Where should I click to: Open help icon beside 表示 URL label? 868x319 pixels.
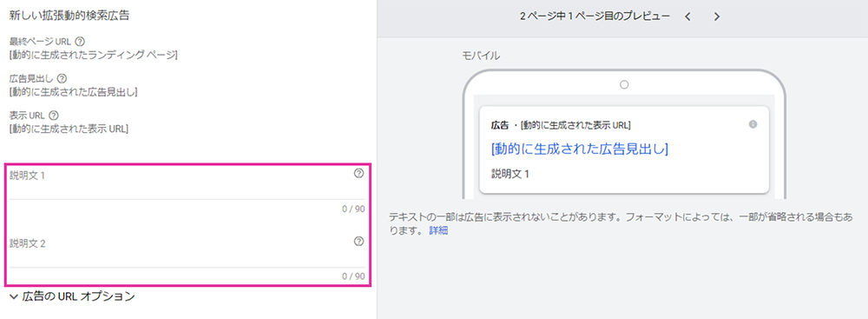54,116
